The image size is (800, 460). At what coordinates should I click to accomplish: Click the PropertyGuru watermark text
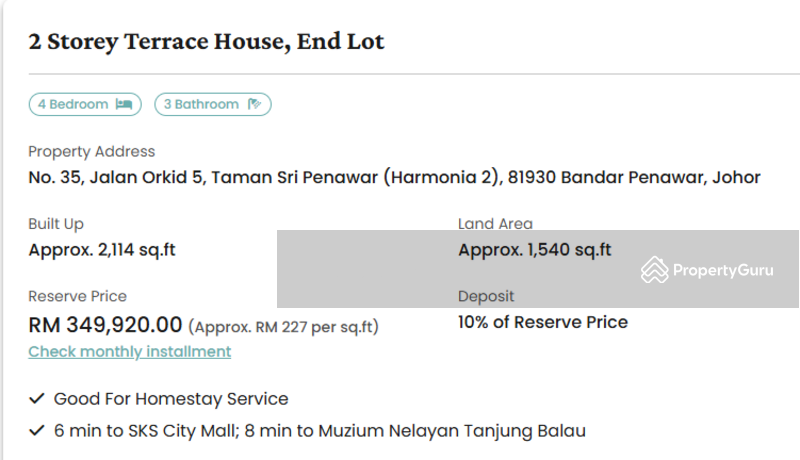[723, 270]
